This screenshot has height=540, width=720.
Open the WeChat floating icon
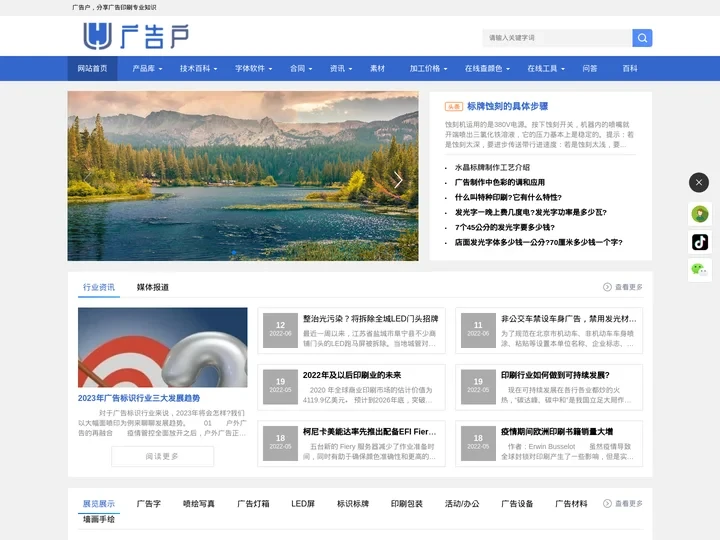coord(700,269)
